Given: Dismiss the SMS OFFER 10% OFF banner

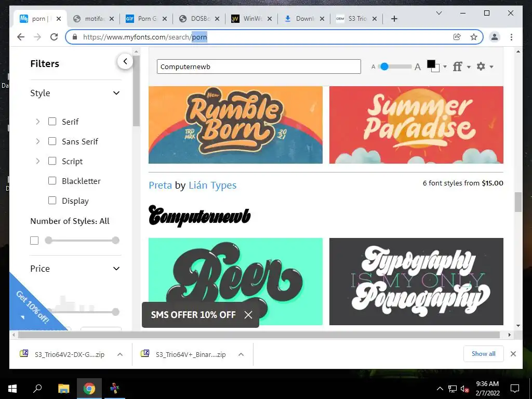Looking at the screenshot, I should pyautogui.click(x=248, y=315).
